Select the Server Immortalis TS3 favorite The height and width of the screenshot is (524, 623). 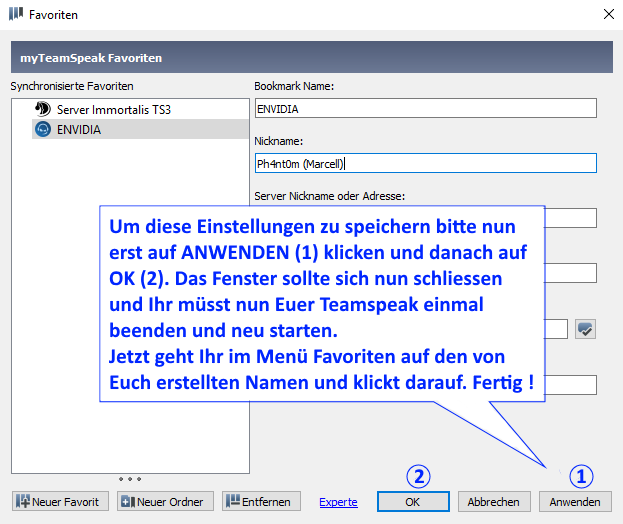(113, 109)
